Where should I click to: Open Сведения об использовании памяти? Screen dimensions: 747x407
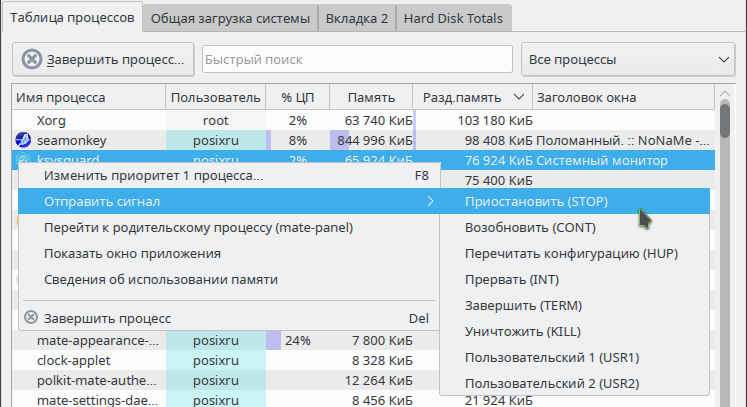229,279
